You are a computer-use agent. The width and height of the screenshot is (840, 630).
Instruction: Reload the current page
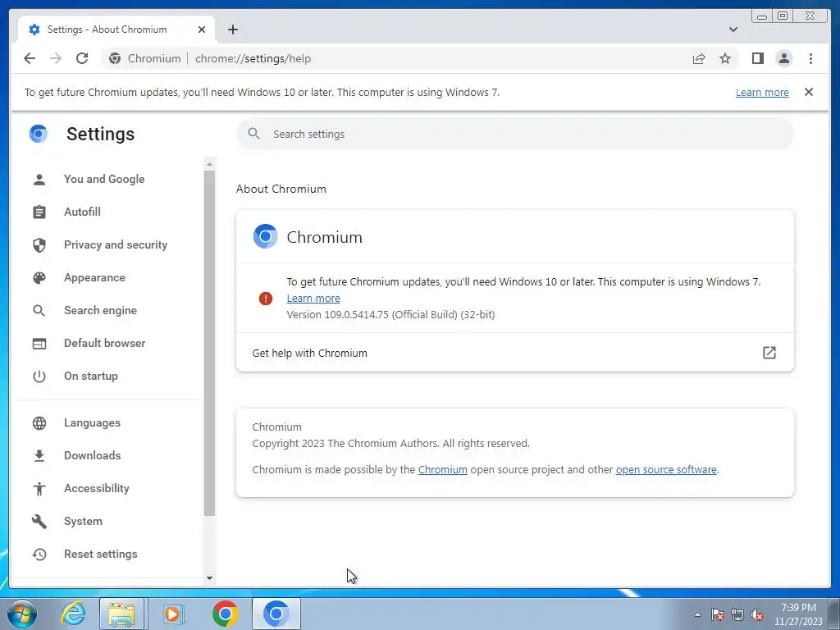pyautogui.click(x=82, y=58)
